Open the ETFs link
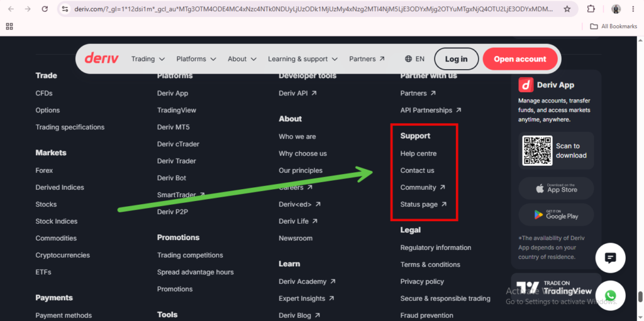 43,272
